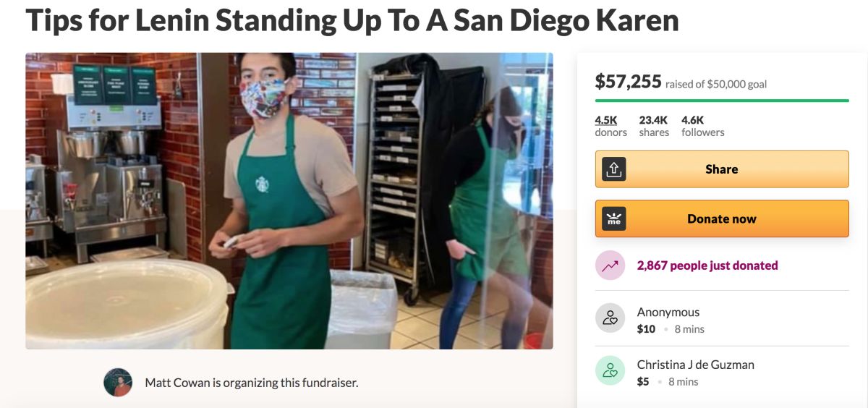Viewport: 868px width, 408px height.
Task: Click 'Matt Cowan is organizing this fundraiser'
Action: click(x=252, y=383)
